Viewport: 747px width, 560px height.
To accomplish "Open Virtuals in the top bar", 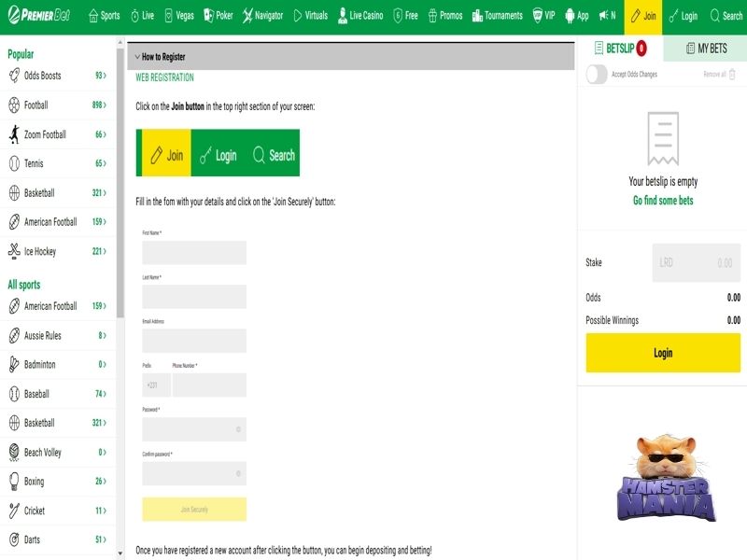I will pyautogui.click(x=311, y=16).
